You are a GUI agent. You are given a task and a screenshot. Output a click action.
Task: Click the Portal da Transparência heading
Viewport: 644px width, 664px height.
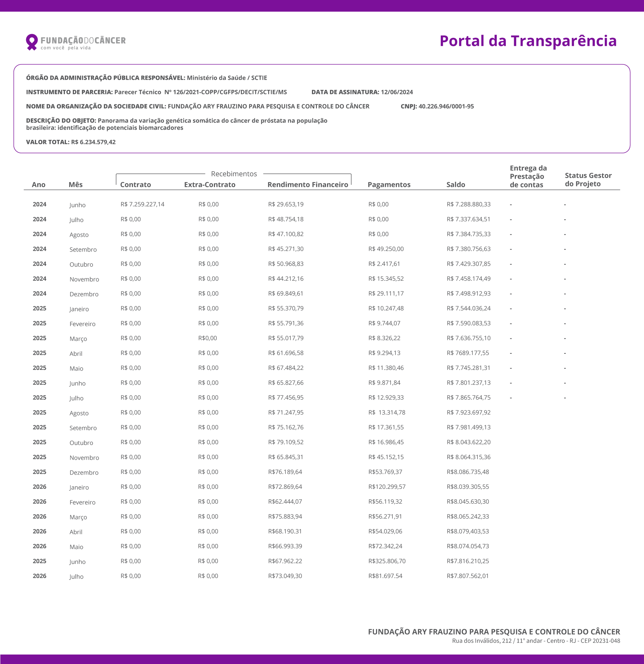click(x=528, y=41)
